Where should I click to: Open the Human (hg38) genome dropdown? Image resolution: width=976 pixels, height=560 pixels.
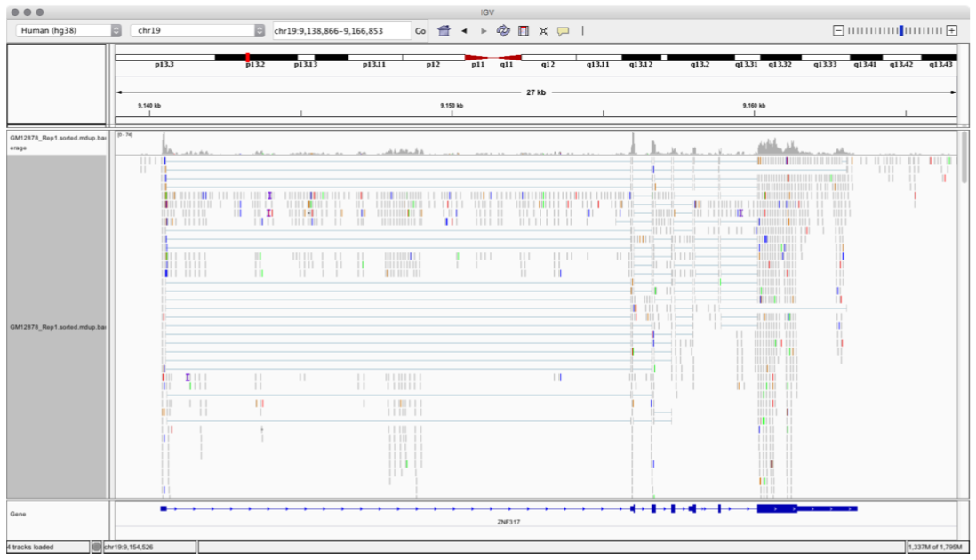click(x=68, y=30)
